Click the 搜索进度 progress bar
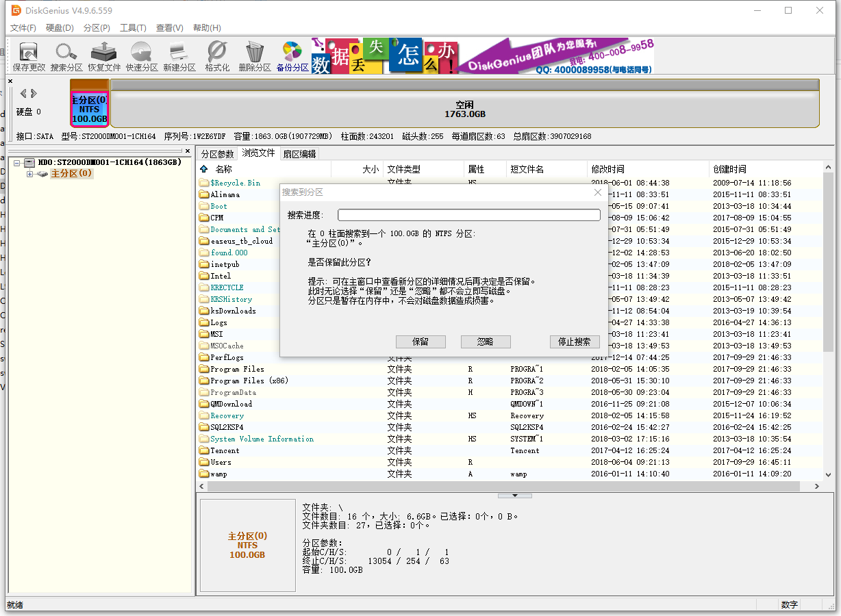Image resolution: width=841 pixels, height=616 pixels. [x=468, y=216]
